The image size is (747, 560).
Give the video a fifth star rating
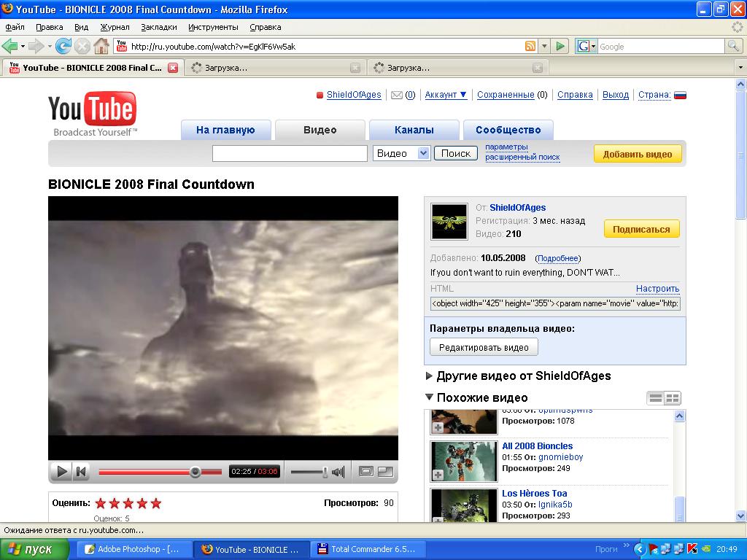pyautogui.click(x=156, y=503)
